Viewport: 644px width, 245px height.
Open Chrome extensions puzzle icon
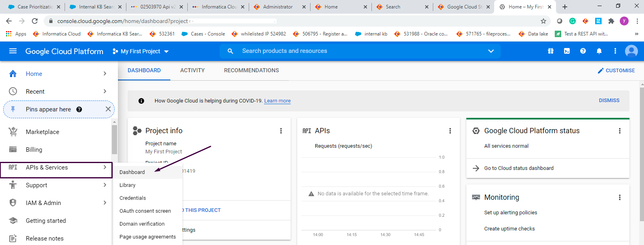point(611,21)
